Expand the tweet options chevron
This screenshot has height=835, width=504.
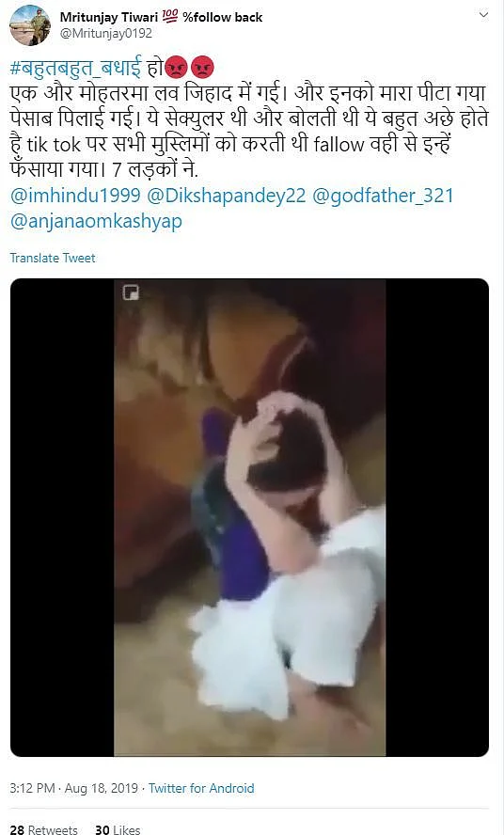pyautogui.click(x=483, y=15)
